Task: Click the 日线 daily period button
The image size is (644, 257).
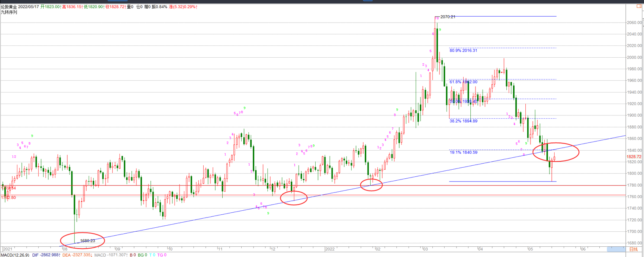Action: [x=633, y=249]
